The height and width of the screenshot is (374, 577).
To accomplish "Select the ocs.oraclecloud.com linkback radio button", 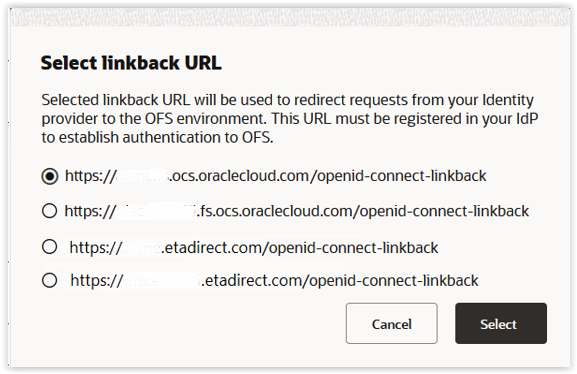I will pyautogui.click(x=50, y=176).
